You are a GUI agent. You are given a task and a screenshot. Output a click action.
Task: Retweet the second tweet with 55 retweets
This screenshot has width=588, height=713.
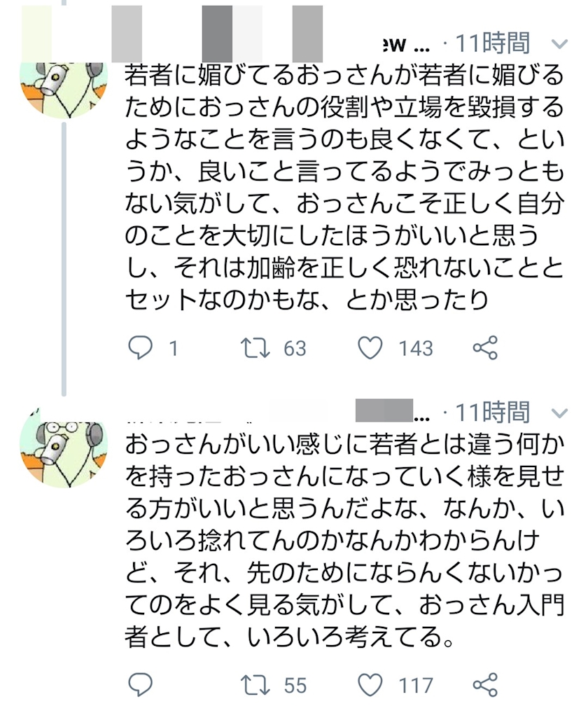pos(255,685)
